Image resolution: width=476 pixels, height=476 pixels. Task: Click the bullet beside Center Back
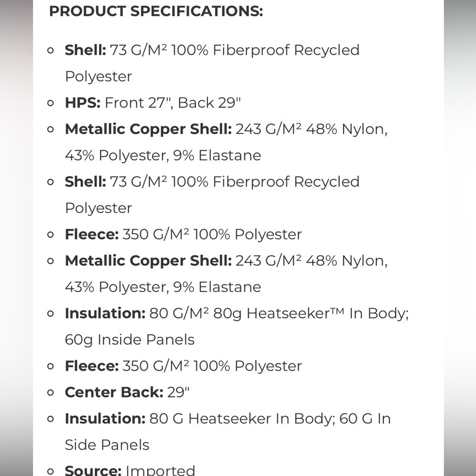pyautogui.click(x=51, y=393)
